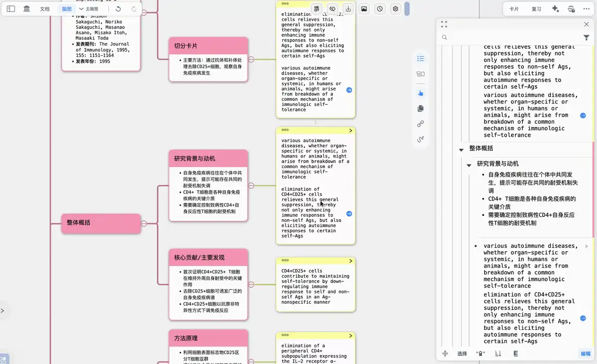Open the library building icon
The height and width of the screenshot is (364, 597).
click(27, 9)
